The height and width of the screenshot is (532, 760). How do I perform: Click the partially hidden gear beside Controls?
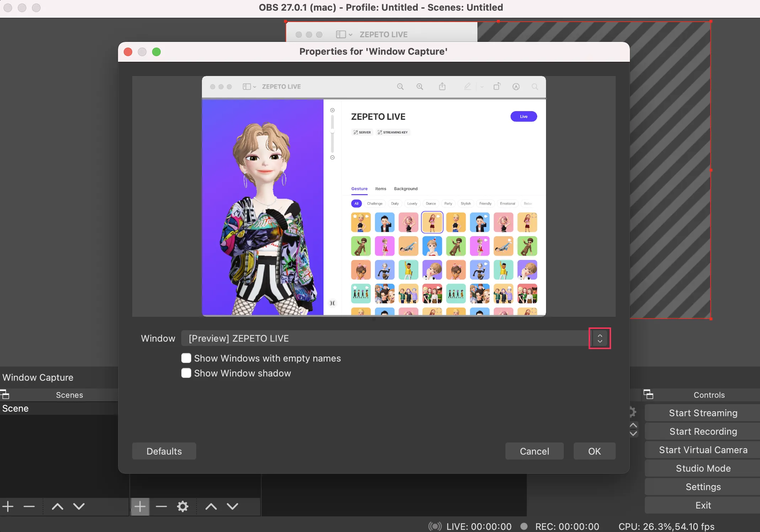pyautogui.click(x=633, y=412)
